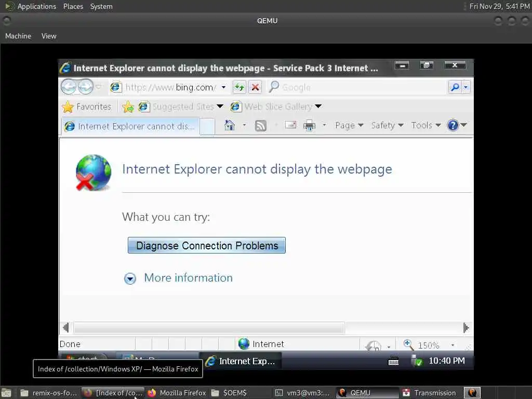Open the QEMU View menu
This screenshot has height=399, width=532.
point(49,36)
